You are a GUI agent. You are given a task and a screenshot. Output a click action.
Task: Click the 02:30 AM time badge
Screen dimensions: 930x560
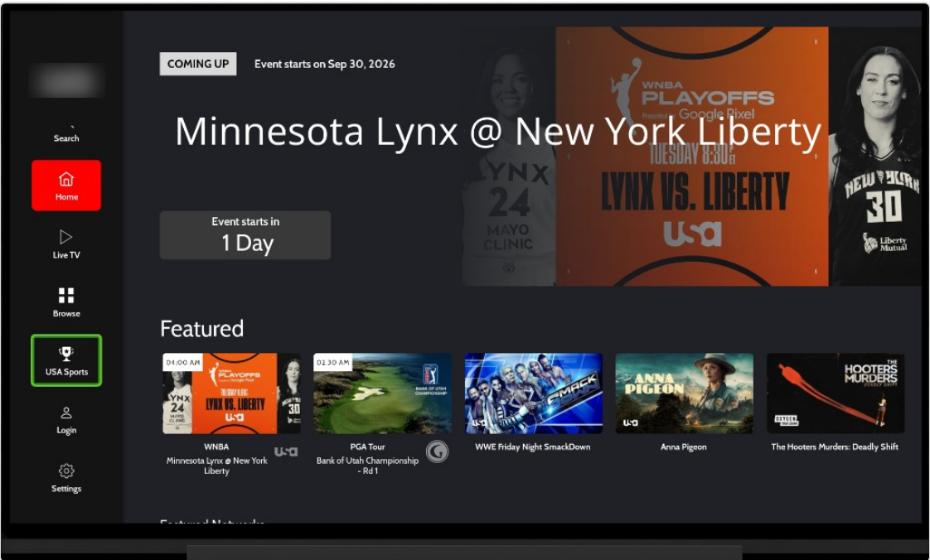point(333,362)
